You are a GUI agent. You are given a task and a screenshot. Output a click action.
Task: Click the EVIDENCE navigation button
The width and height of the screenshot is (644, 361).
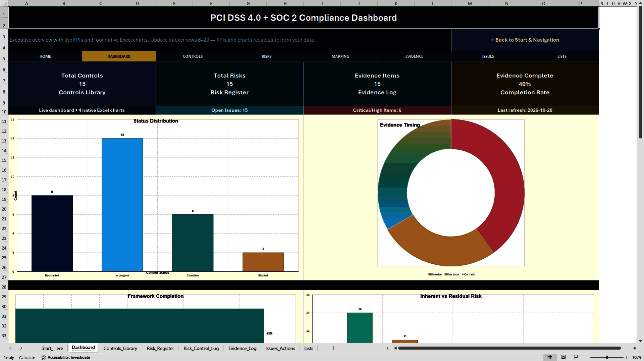pyautogui.click(x=414, y=56)
